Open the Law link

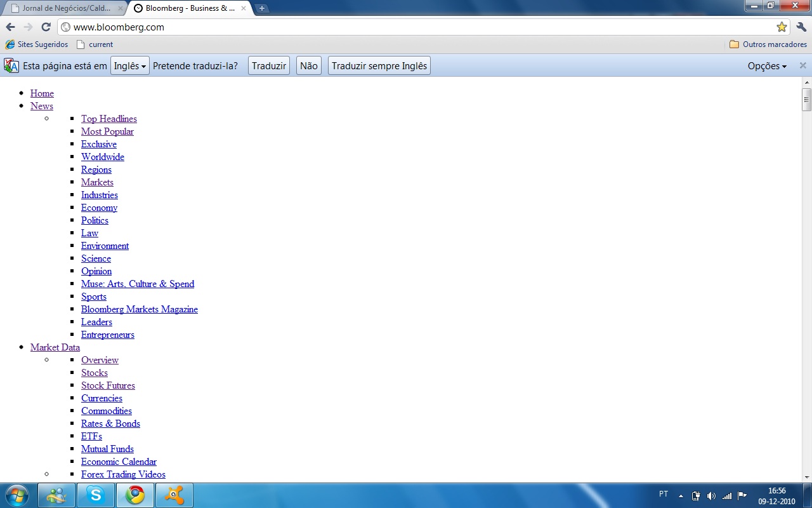pos(89,233)
